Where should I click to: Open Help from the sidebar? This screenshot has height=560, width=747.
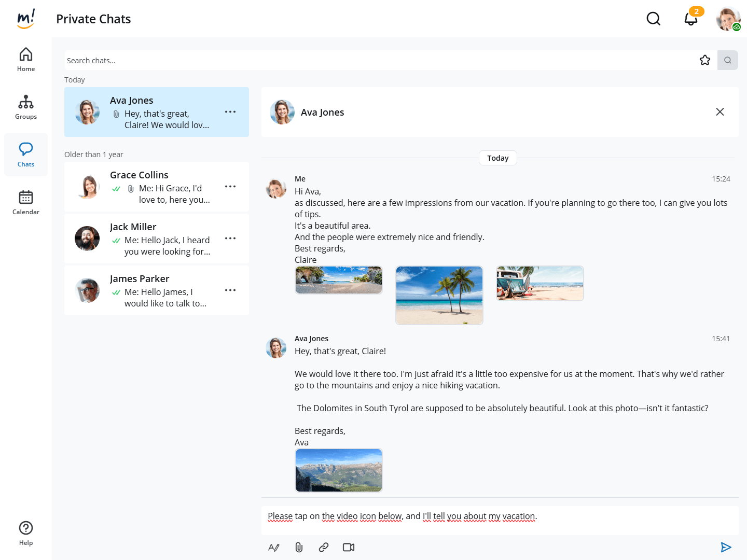point(26,533)
